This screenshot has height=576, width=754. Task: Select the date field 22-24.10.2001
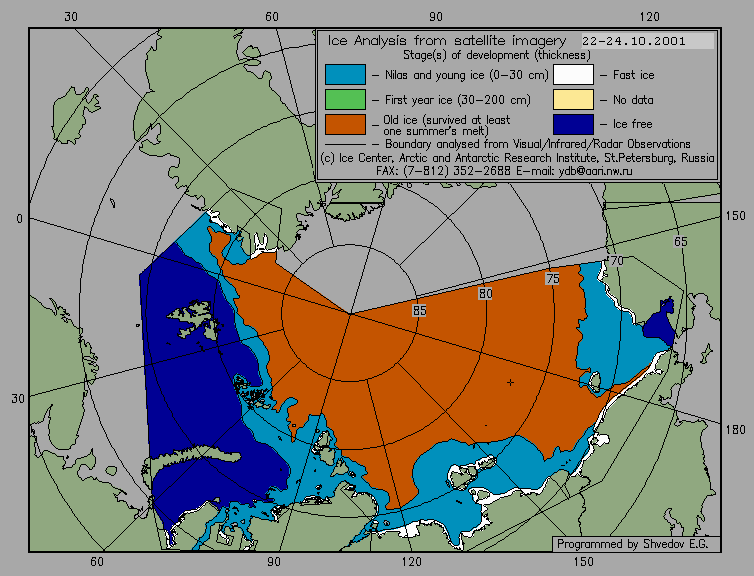point(647,41)
